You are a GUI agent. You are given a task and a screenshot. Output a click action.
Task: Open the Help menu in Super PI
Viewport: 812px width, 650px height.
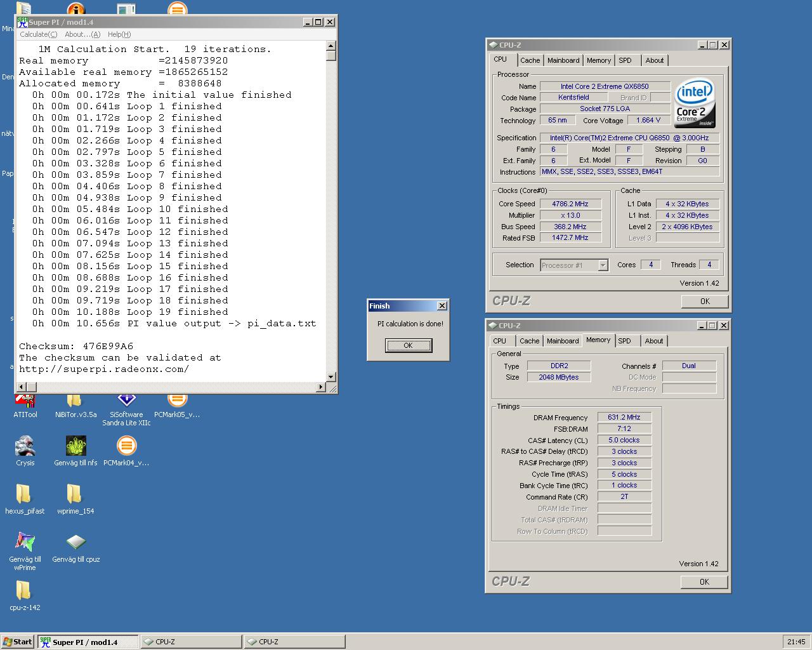[x=119, y=34]
